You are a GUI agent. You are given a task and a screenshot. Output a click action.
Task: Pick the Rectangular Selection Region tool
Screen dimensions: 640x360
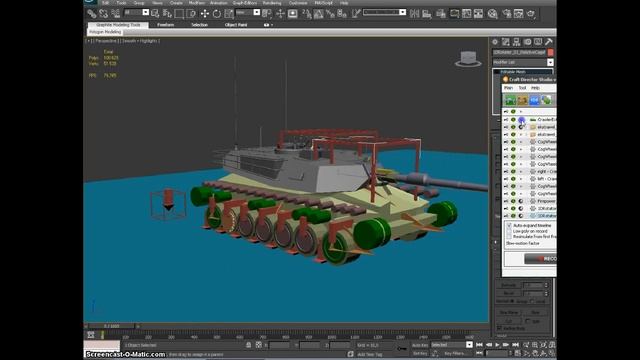[179, 14]
